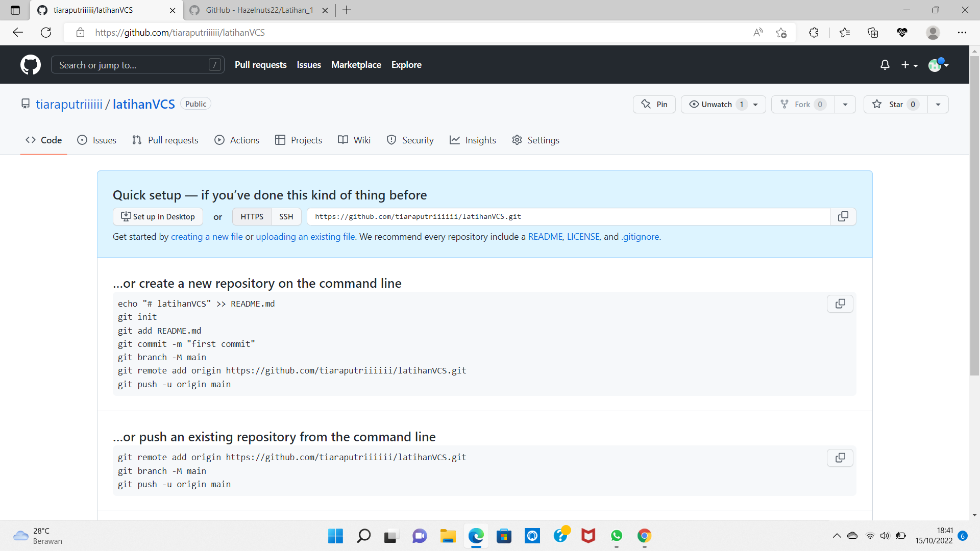The width and height of the screenshot is (980, 551).
Task: Open the .gitignore link
Action: [x=640, y=237]
